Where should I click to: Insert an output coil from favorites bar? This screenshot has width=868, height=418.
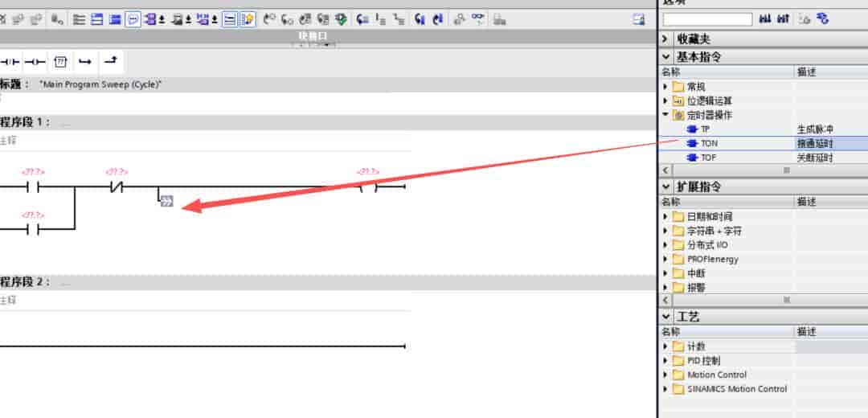click(x=35, y=62)
